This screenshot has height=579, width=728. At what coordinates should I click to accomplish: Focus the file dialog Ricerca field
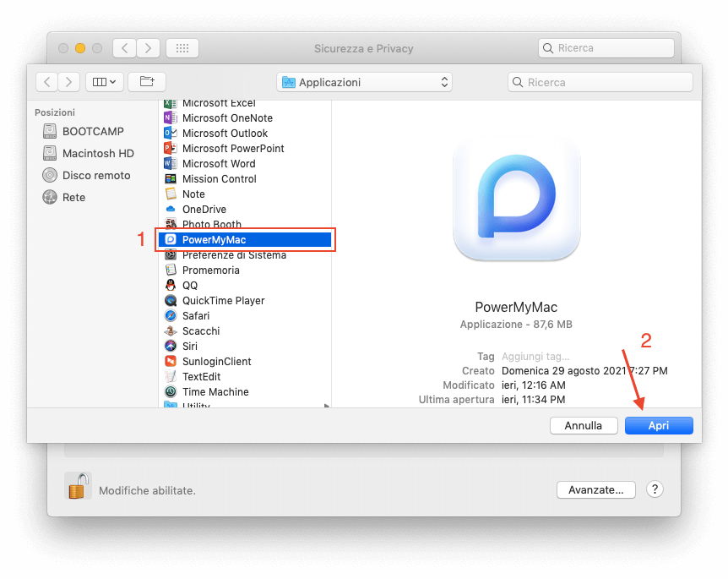(600, 82)
